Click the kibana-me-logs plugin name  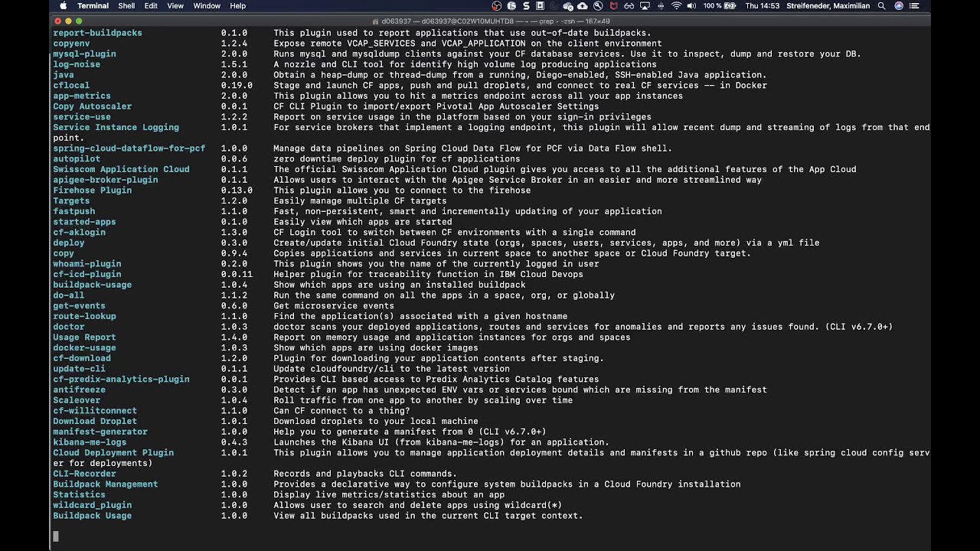pyautogui.click(x=90, y=442)
